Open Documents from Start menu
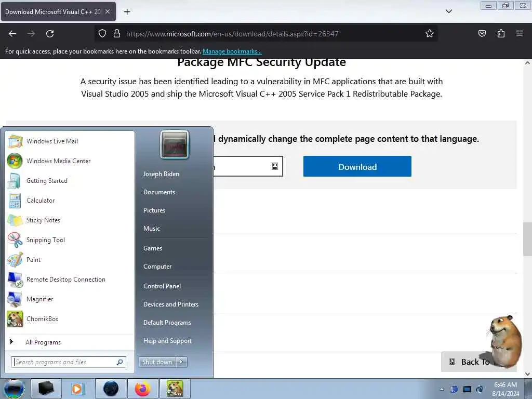 (x=159, y=192)
